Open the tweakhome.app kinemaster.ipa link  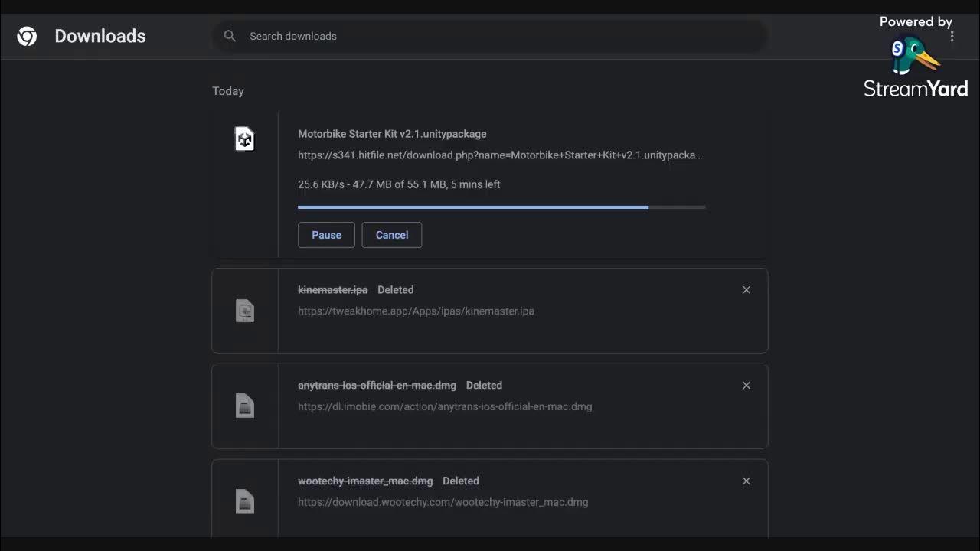[x=416, y=311]
